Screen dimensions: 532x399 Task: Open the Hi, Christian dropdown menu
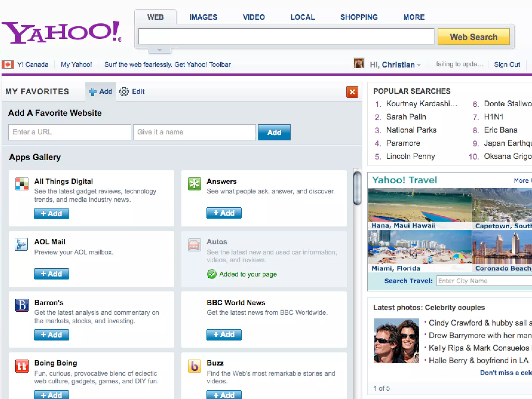click(x=395, y=65)
